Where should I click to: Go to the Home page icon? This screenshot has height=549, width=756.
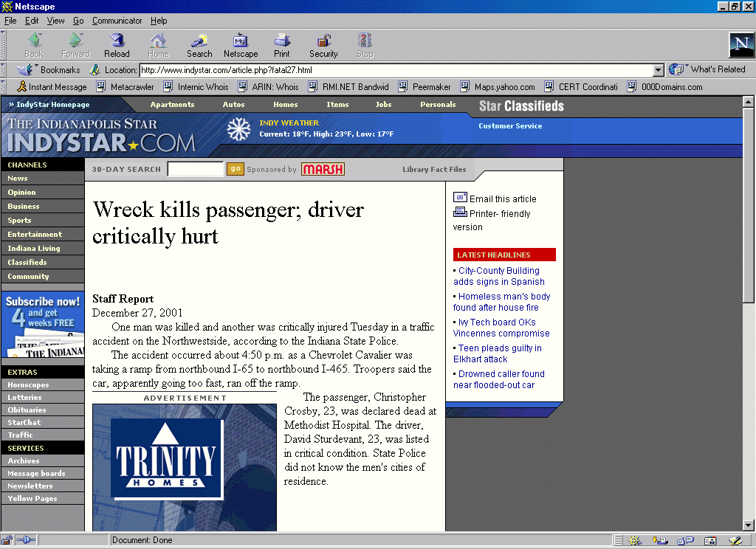click(158, 41)
